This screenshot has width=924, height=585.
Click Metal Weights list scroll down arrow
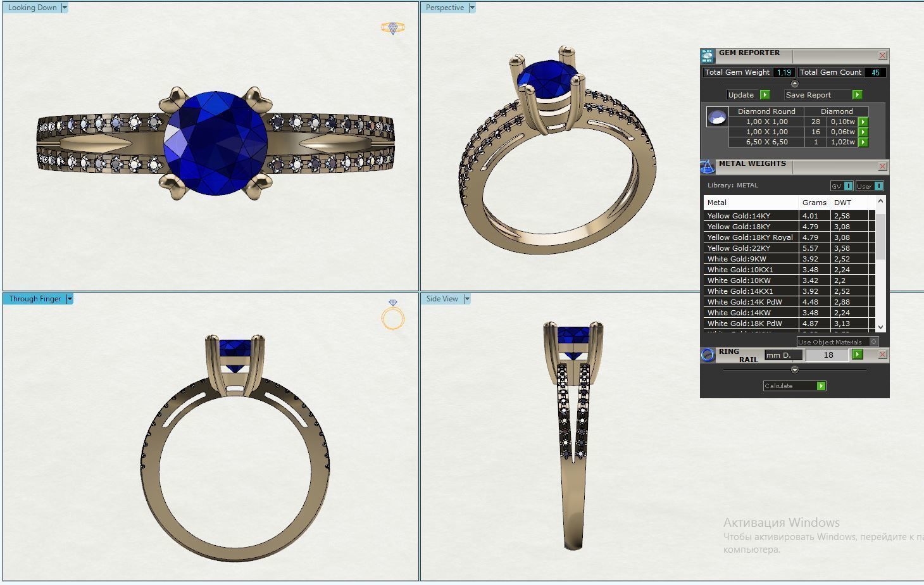point(880,327)
